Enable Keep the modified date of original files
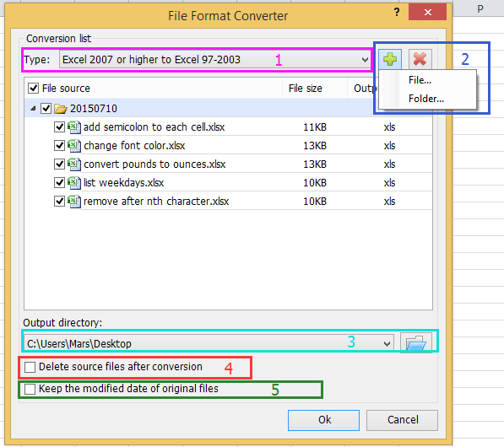The height and width of the screenshot is (447, 504). click(x=30, y=389)
